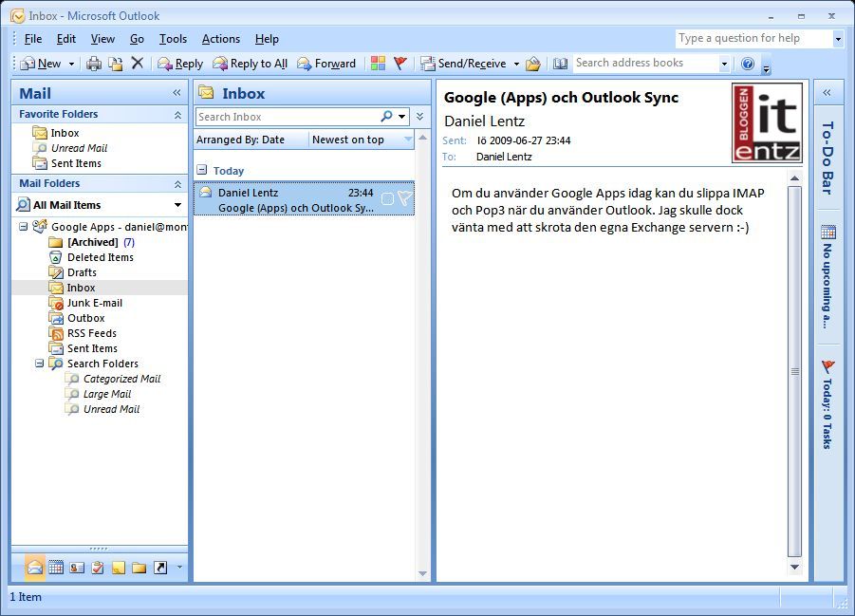Image resolution: width=855 pixels, height=616 pixels.
Task: Switch to Tasks view icon
Action: (x=98, y=568)
